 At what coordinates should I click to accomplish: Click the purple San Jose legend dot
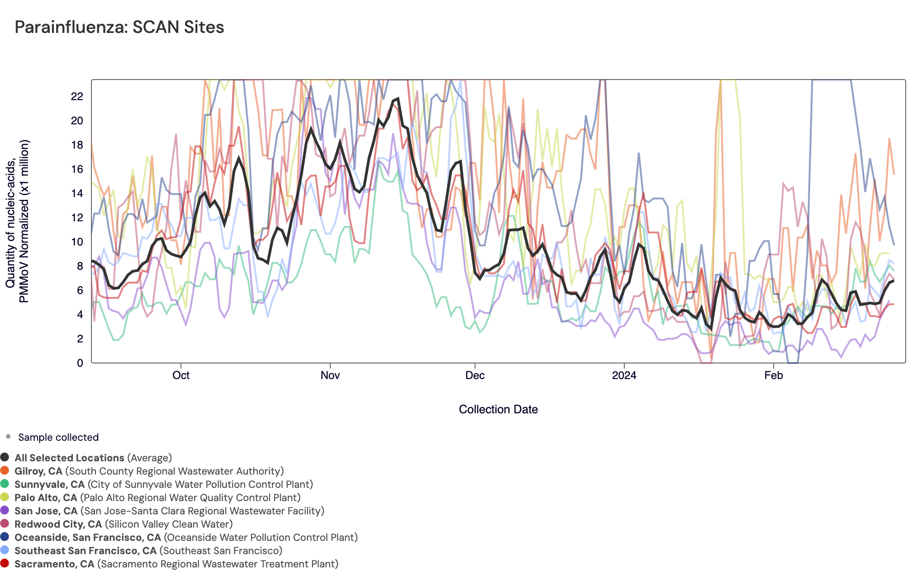tap(5, 510)
